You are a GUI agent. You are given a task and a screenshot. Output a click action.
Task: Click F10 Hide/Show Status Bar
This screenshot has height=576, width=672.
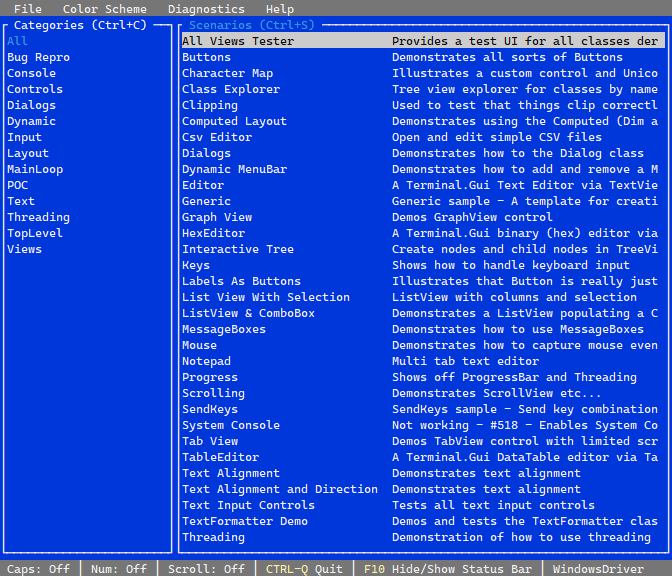[x=447, y=569]
